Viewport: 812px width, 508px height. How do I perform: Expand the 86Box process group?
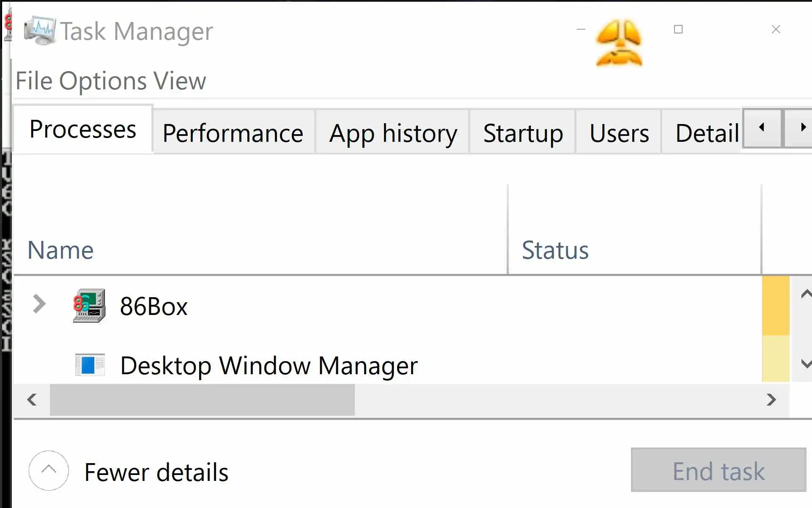pyautogui.click(x=39, y=304)
